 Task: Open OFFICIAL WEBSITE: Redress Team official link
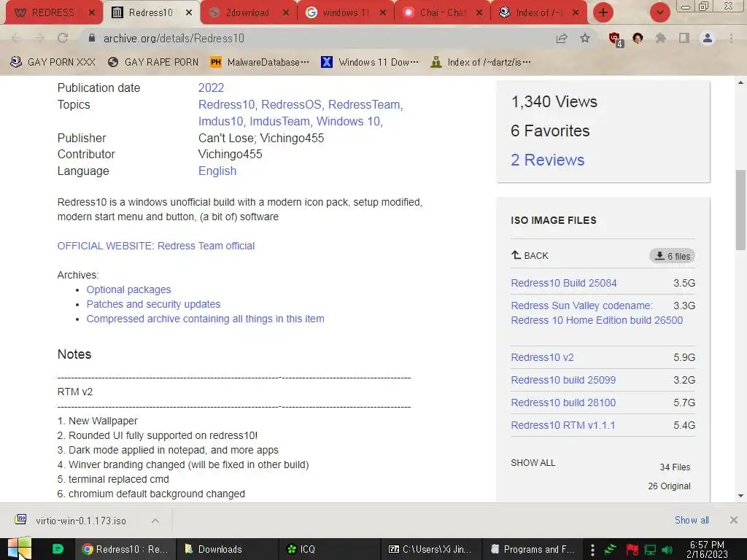[x=156, y=246]
